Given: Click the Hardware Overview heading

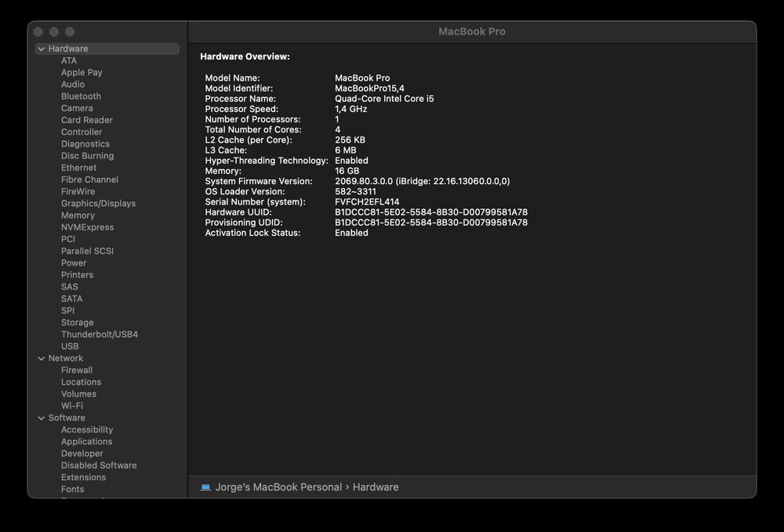Looking at the screenshot, I should (245, 56).
